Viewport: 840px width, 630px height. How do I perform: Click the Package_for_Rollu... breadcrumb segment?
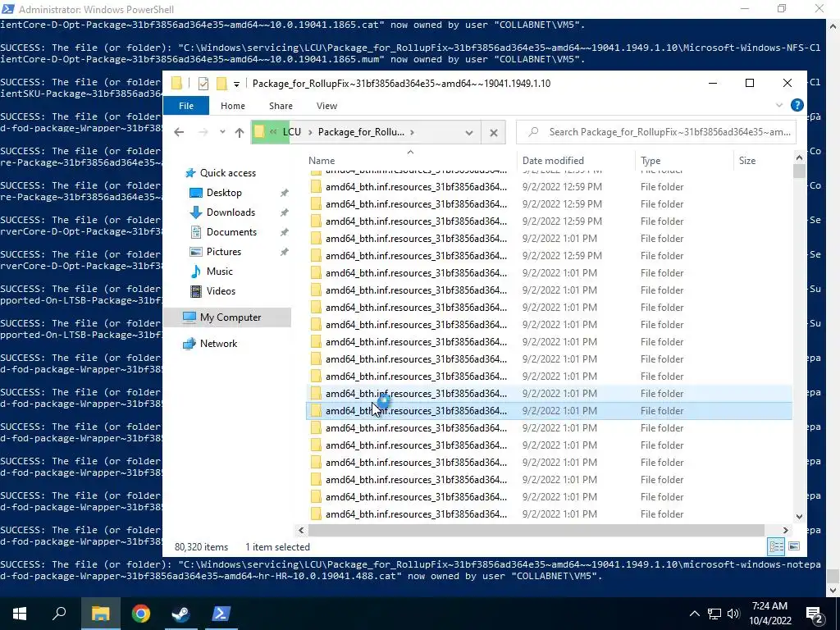[361, 132]
